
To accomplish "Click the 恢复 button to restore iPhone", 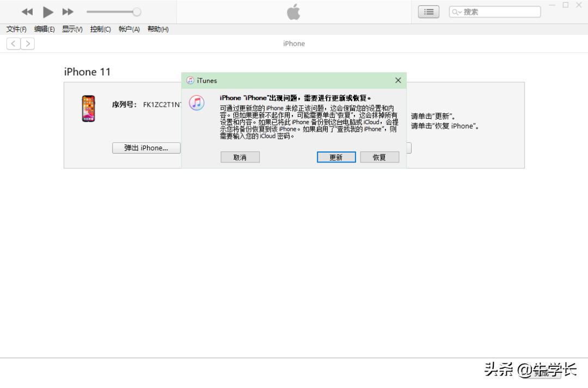I will pos(379,157).
